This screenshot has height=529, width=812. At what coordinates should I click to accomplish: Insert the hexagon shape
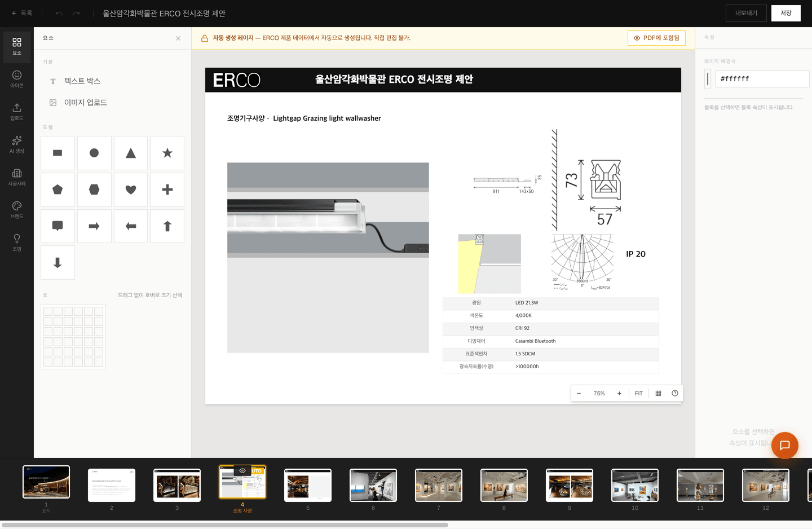coord(94,189)
